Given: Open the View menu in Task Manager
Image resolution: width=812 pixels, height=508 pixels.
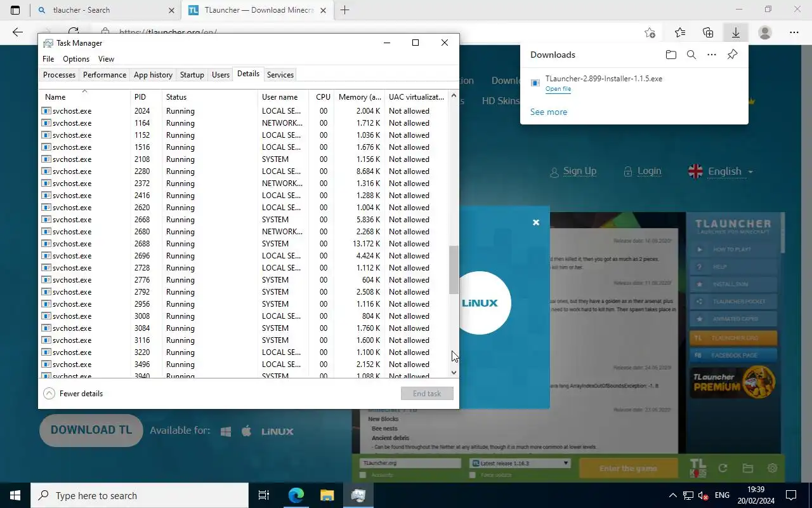Looking at the screenshot, I should click(x=106, y=59).
